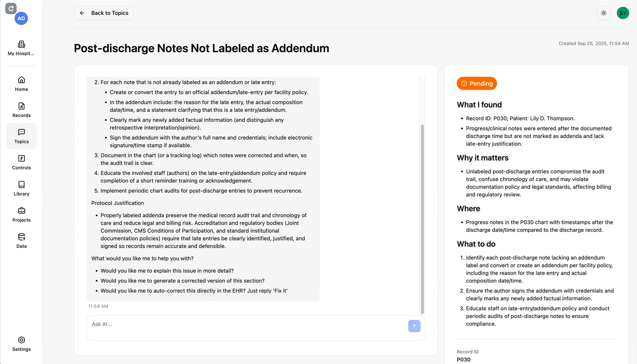Open the SY user profile avatar
The height and width of the screenshot is (364, 637).
tap(623, 13)
